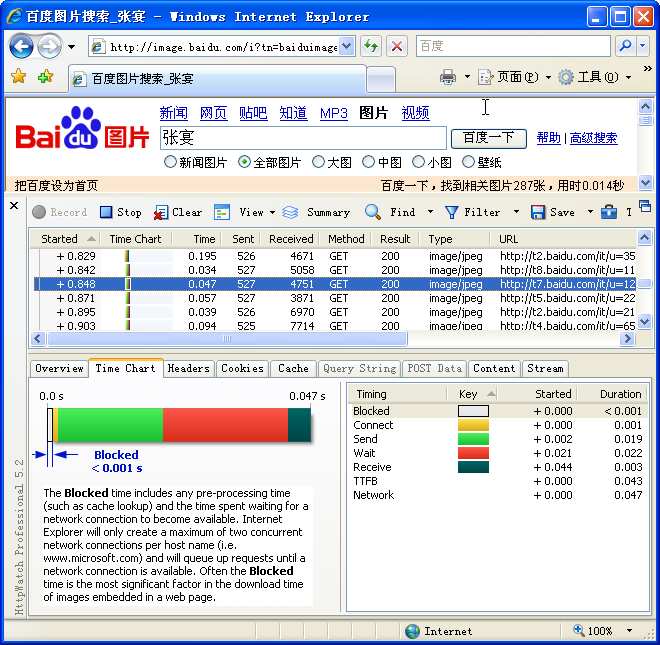The image size is (660, 645).
Task: Open the 贴吧 link
Action: pyautogui.click(x=253, y=113)
